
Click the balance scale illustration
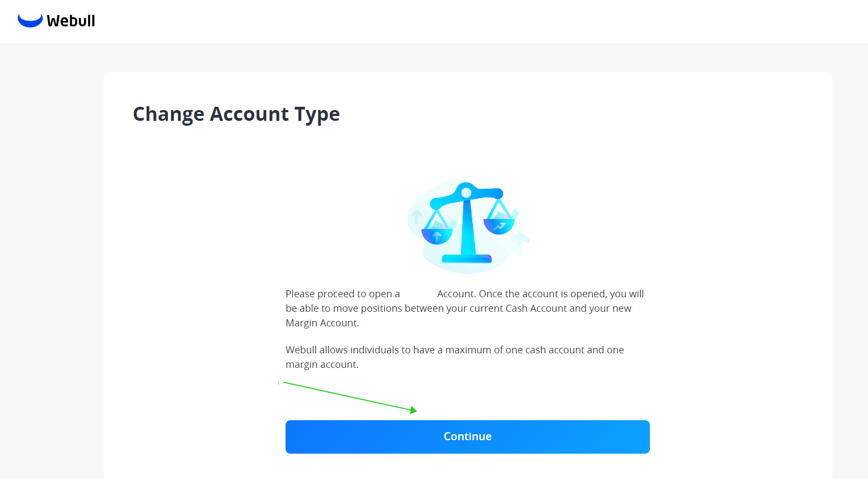point(467,224)
